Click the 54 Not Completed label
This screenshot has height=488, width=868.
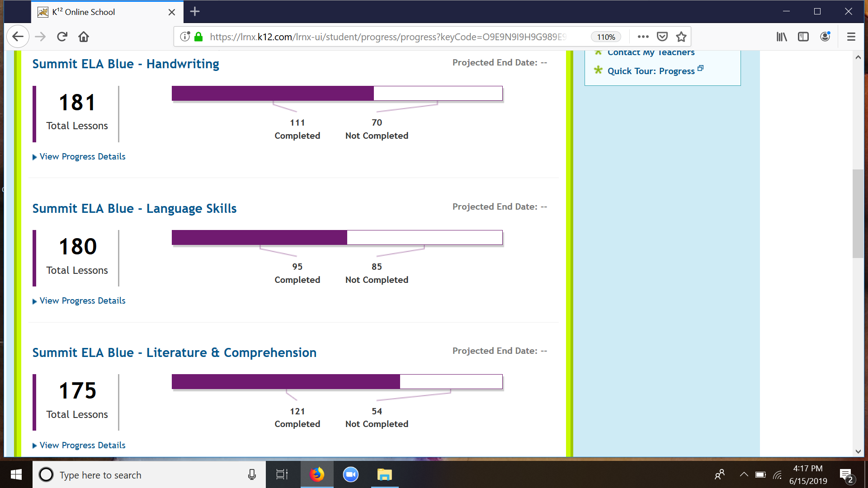(377, 418)
